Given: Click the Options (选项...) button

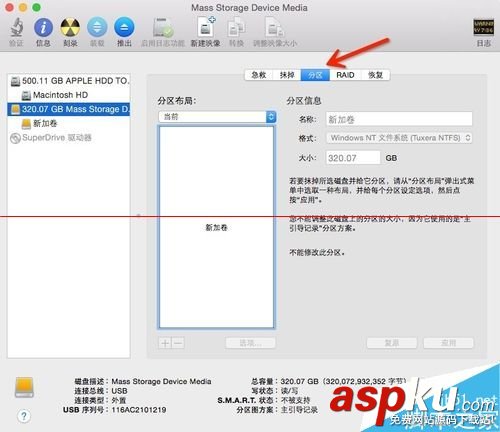Looking at the screenshot, I should pyautogui.click(x=251, y=343).
